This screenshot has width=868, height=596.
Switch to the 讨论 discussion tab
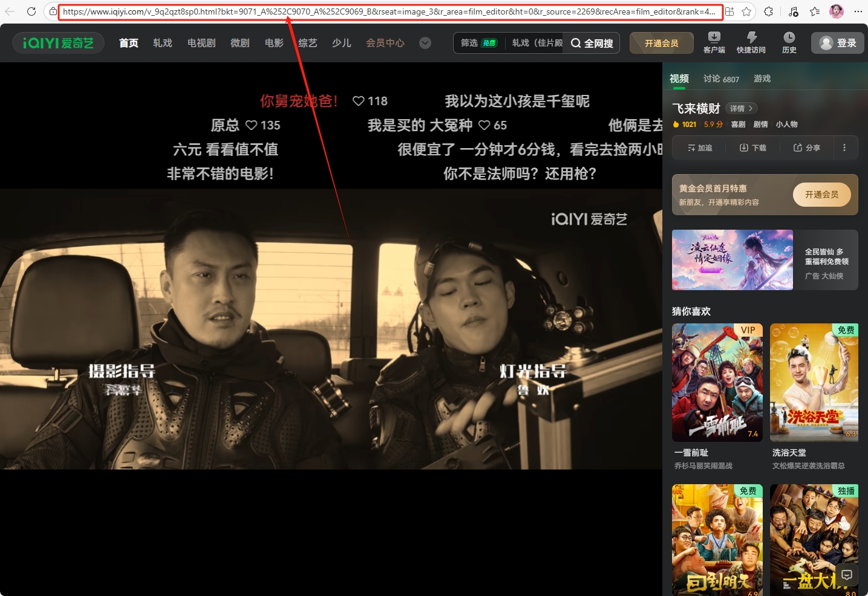[x=720, y=79]
